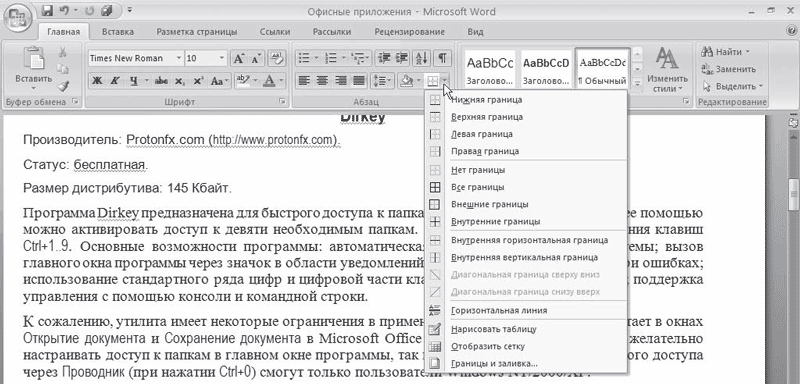Select Отобразить сетку menu item

click(x=526, y=347)
